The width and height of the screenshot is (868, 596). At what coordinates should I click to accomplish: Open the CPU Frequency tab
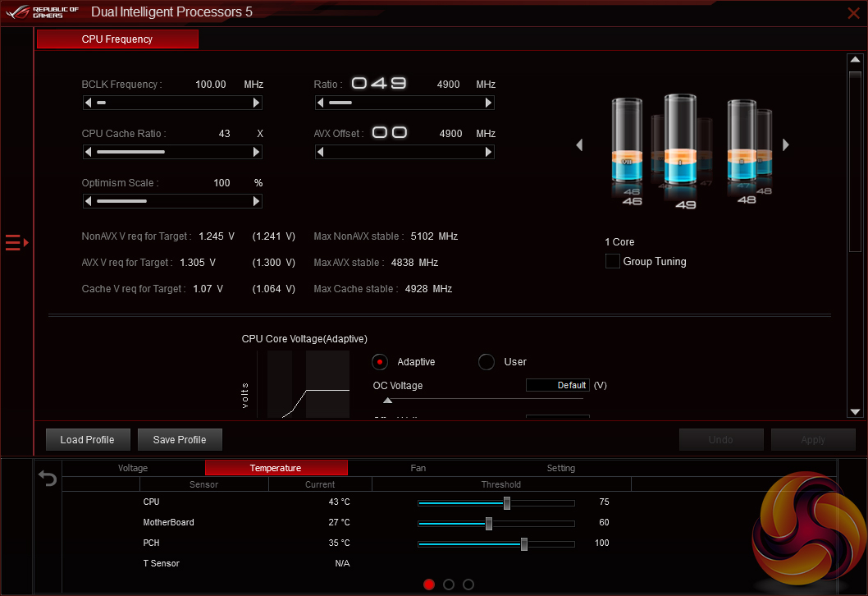pyautogui.click(x=117, y=39)
